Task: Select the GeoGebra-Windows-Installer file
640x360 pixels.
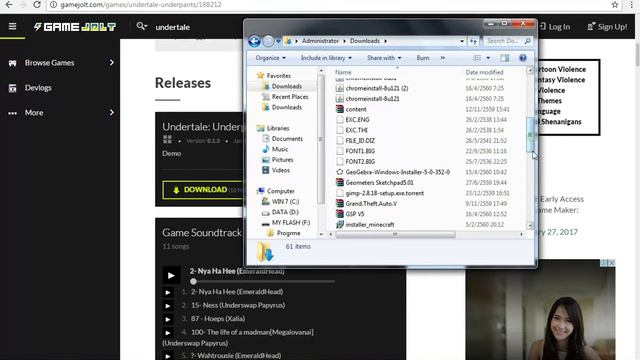Action: point(393,172)
